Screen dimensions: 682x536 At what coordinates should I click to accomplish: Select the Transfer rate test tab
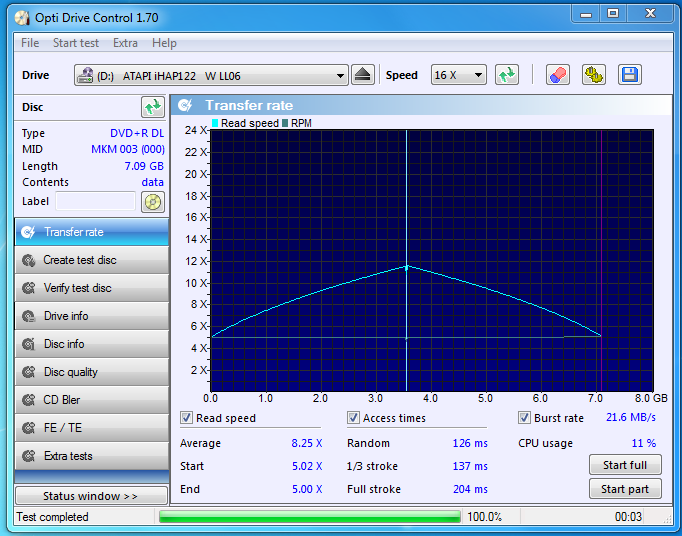[x=92, y=232]
